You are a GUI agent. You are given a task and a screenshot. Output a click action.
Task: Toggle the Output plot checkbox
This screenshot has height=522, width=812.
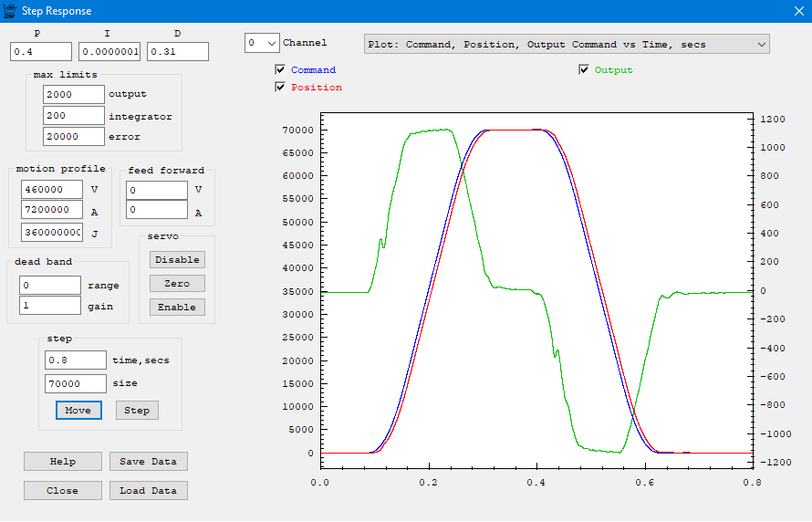click(585, 70)
